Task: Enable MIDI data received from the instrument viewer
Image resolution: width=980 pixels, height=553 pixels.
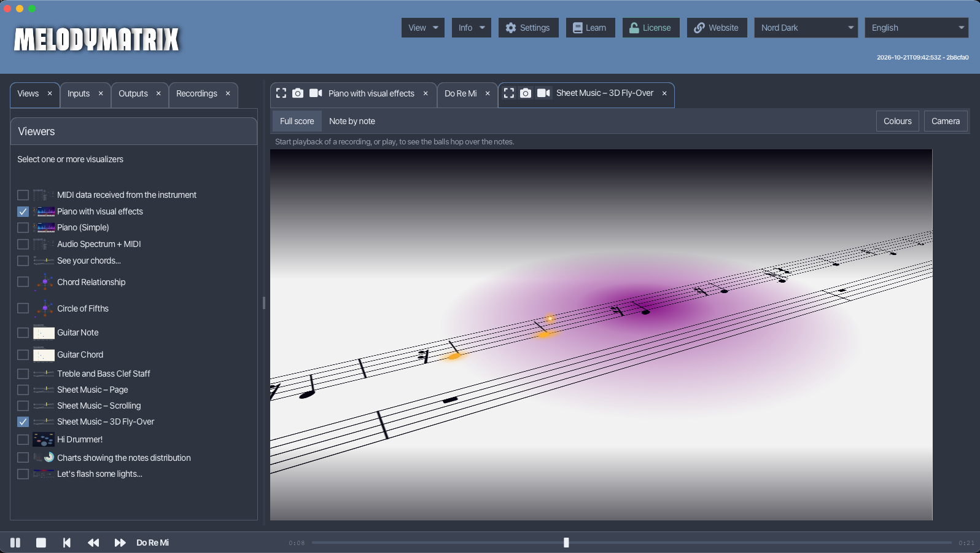Action: coord(23,195)
